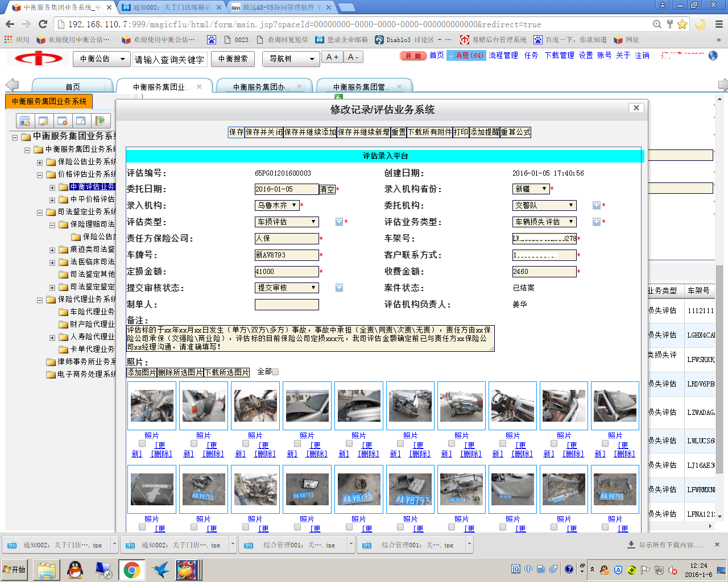The image size is (728, 582).
Task: Click the add icon beside 评估业务类型 dropdown
Action: point(596,222)
